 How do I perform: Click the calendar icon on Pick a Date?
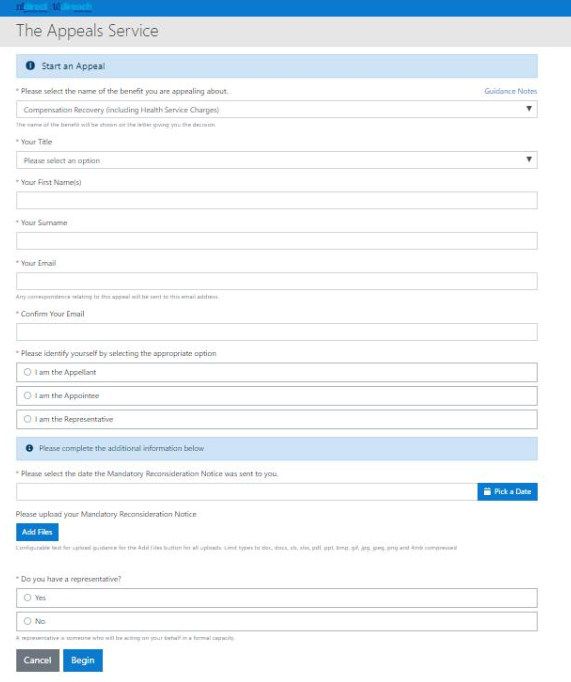pyautogui.click(x=488, y=491)
